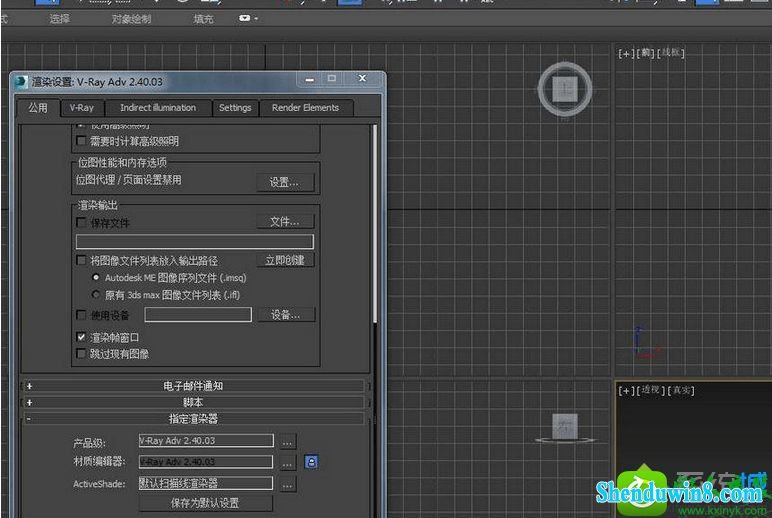772x518 pixels.
Task: Click the box object in the lower viewport
Action: click(x=565, y=427)
